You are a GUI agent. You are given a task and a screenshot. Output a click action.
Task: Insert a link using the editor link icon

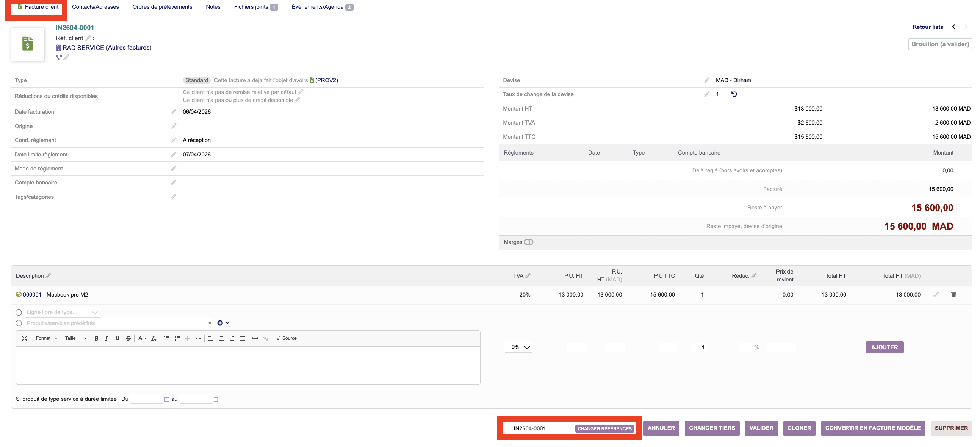click(255, 338)
